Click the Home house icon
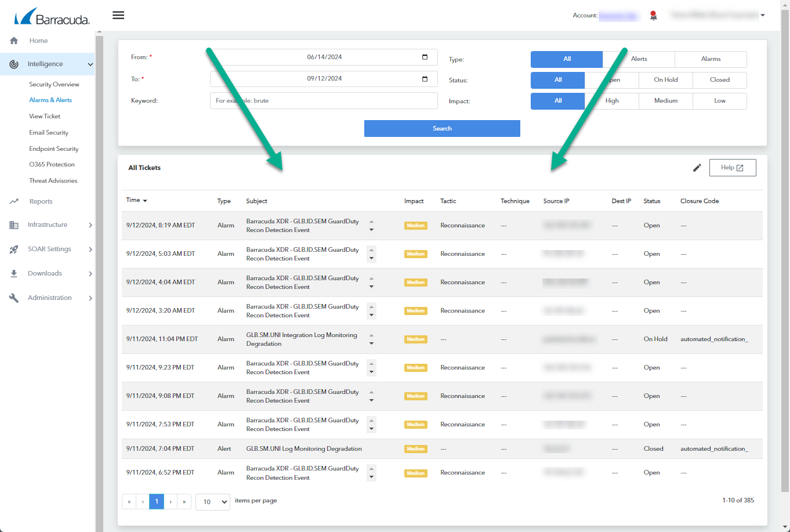 14,41
